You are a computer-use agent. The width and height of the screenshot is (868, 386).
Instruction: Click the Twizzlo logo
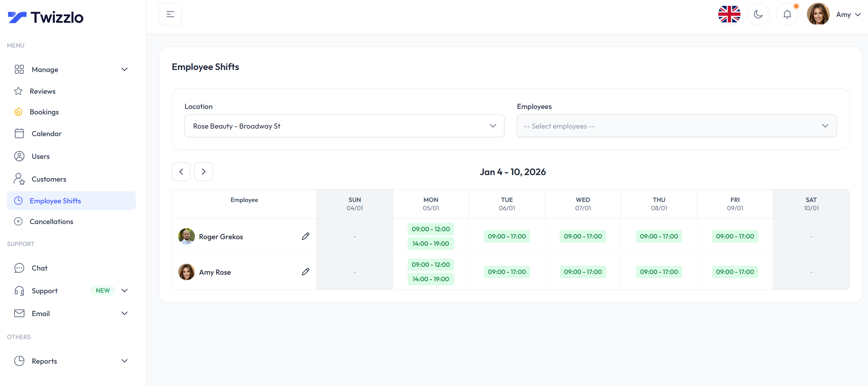tap(46, 17)
